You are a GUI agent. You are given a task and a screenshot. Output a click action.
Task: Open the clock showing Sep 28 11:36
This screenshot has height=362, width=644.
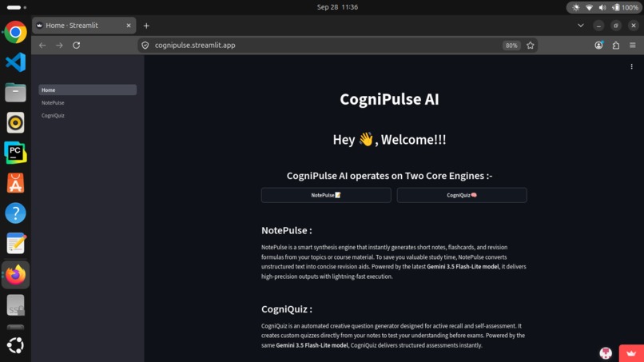tap(337, 7)
